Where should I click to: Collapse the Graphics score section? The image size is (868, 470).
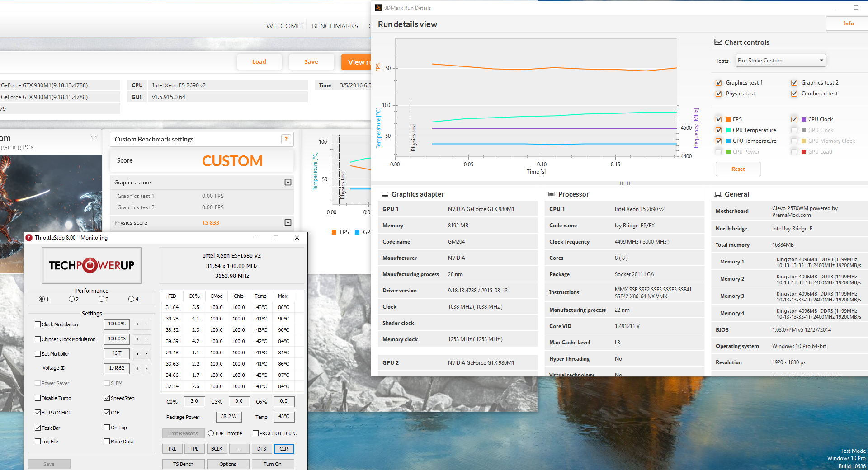point(288,182)
